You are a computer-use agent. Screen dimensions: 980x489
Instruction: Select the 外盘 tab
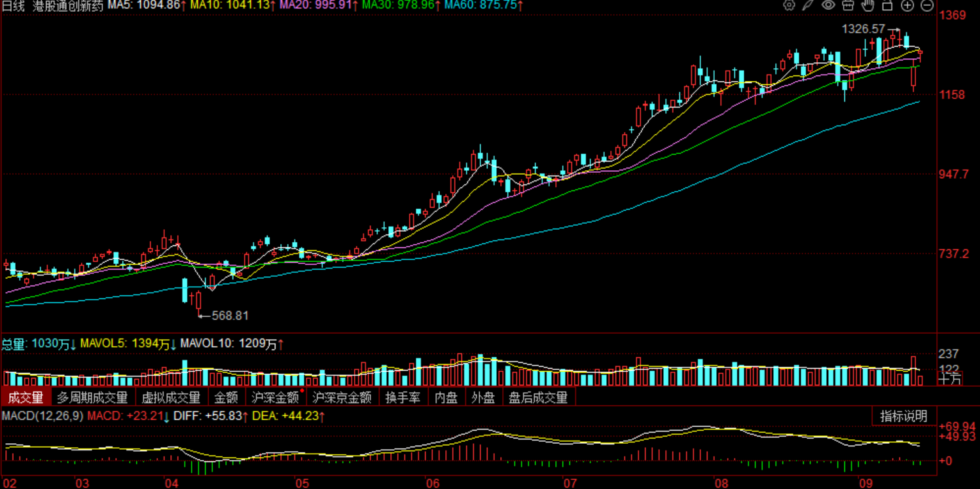(x=483, y=397)
